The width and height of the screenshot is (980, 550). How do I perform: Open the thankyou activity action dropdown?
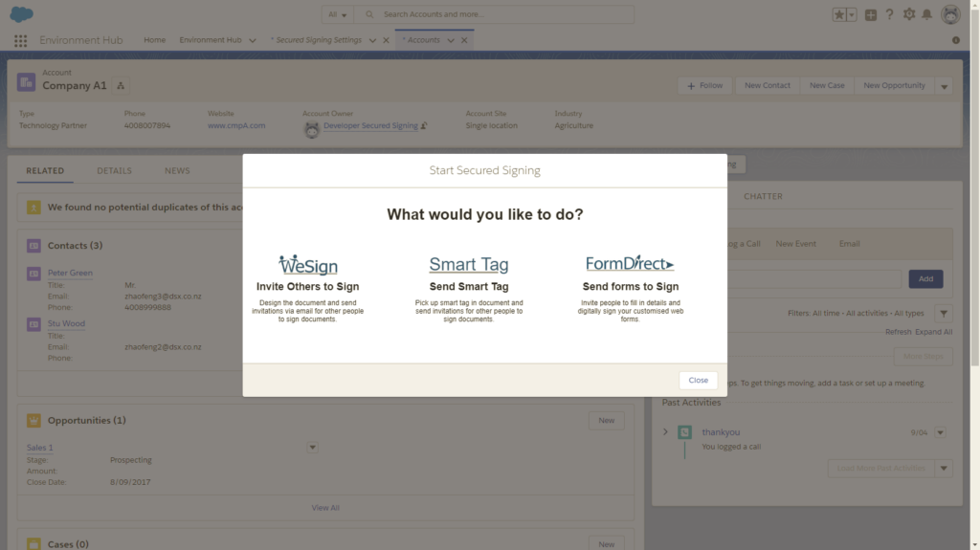[x=940, y=432]
